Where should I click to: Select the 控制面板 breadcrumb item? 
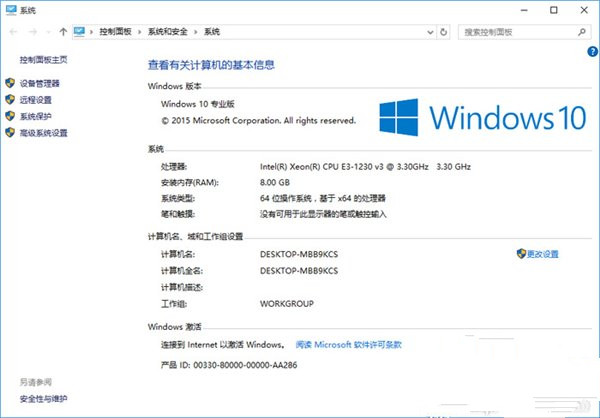pyautogui.click(x=118, y=32)
